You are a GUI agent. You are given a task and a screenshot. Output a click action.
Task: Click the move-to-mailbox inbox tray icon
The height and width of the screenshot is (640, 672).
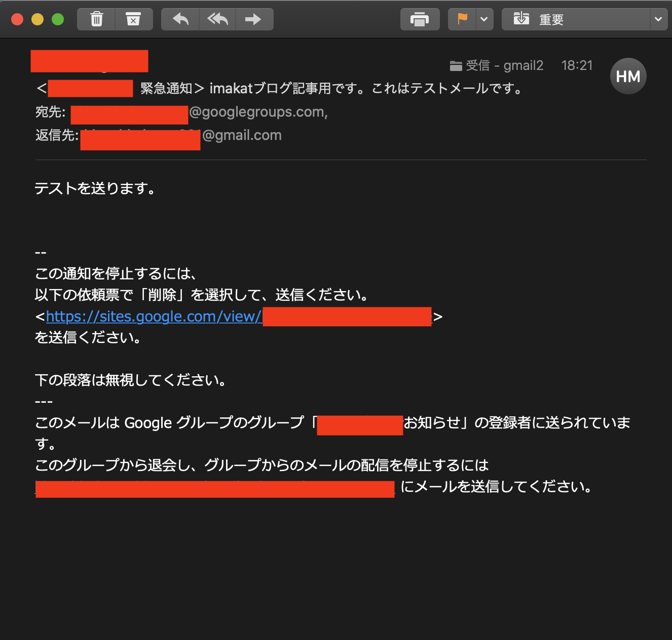pyautogui.click(x=521, y=19)
